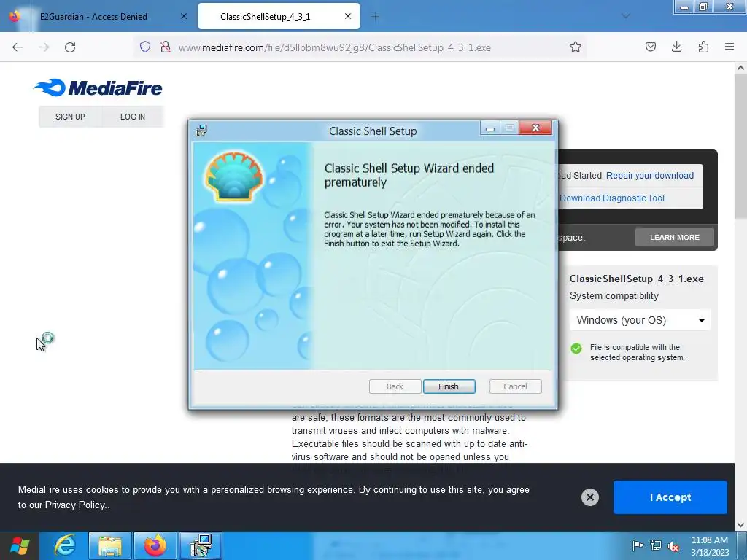The image size is (747, 560).
Task: Close the ClassicShellSetup_4_3_1 tab
Action: pyautogui.click(x=348, y=16)
